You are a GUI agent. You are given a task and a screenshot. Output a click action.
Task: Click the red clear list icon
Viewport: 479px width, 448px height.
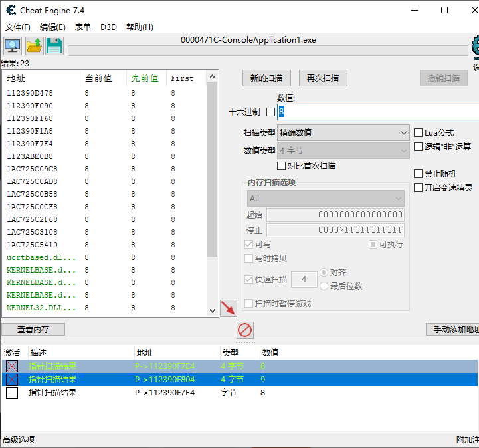click(x=244, y=330)
